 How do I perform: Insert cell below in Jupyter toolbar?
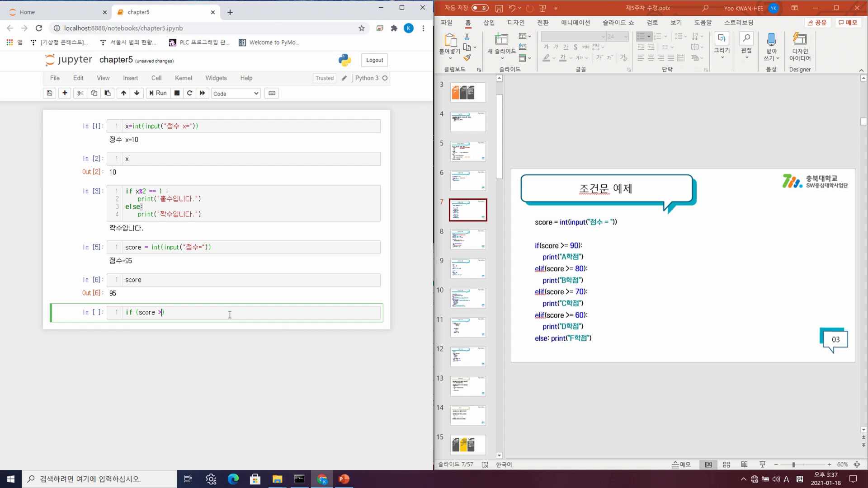[65, 93]
